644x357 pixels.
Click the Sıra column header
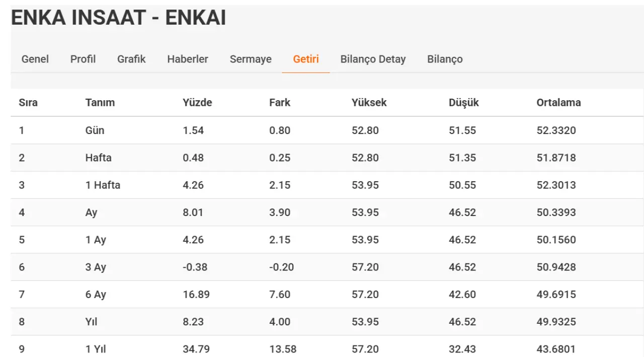(28, 103)
